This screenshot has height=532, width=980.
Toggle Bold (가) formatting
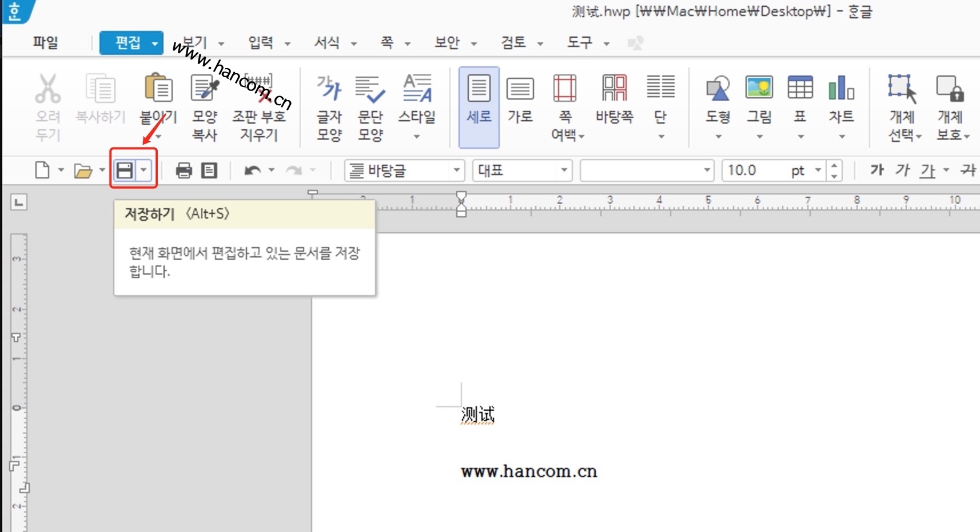pos(877,170)
